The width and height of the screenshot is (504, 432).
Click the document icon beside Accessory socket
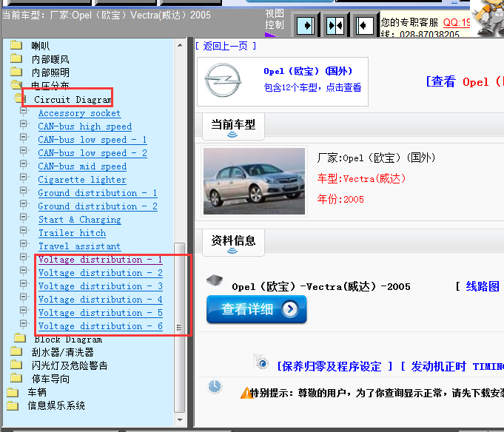24,111
